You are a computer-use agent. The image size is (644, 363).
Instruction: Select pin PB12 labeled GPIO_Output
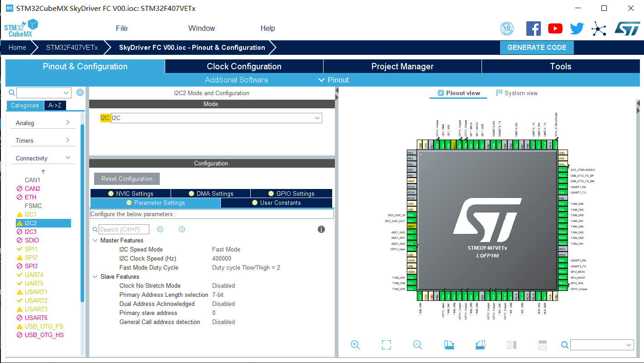(x=563, y=289)
